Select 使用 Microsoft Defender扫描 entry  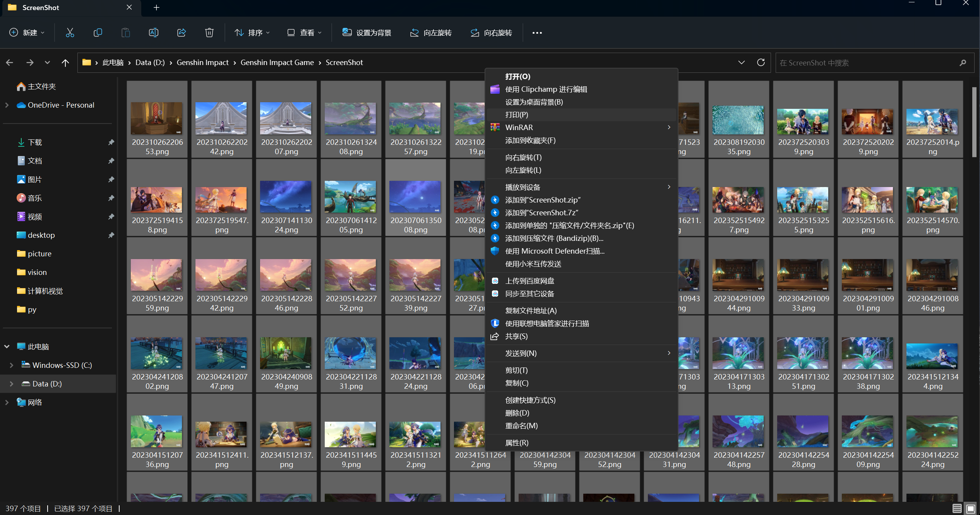[x=581, y=251]
